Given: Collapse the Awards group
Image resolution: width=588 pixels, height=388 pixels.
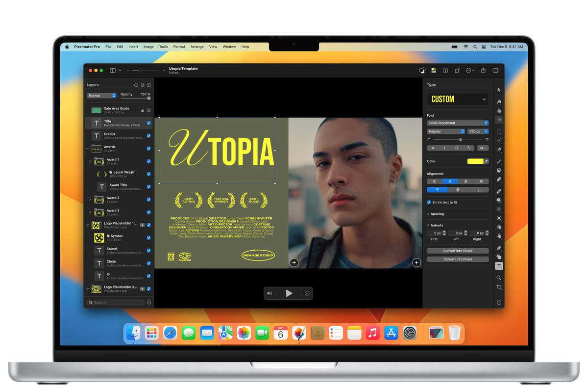Looking at the screenshot, I should 88,148.
